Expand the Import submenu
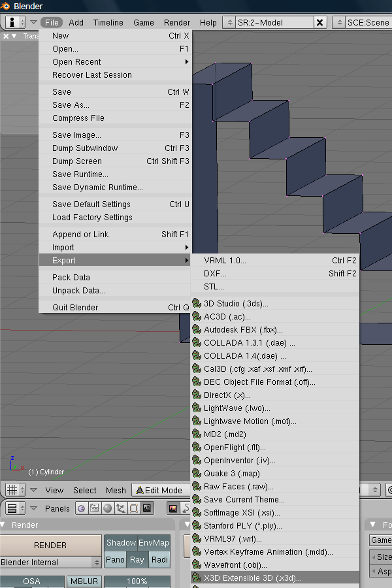The image size is (392, 588). [115, 248]
